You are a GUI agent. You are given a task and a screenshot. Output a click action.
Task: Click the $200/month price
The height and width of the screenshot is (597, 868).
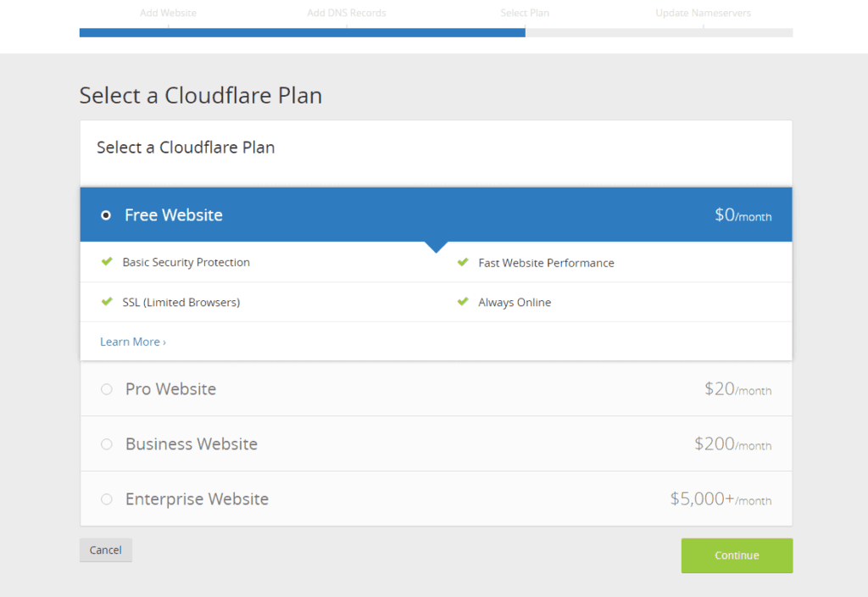[733, 444]
